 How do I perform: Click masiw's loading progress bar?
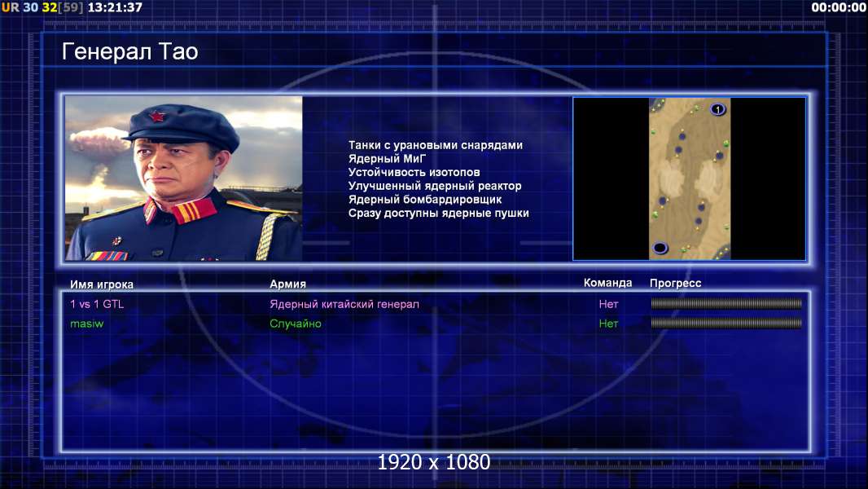(726, 323)
